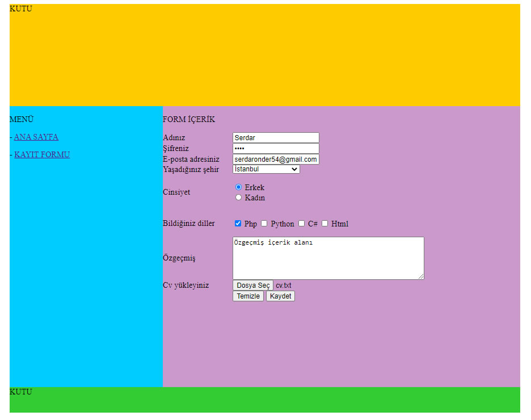The height and width of the screenshot is (420, 531).
Task: Select the Erkek radio button
Action: 239,187
